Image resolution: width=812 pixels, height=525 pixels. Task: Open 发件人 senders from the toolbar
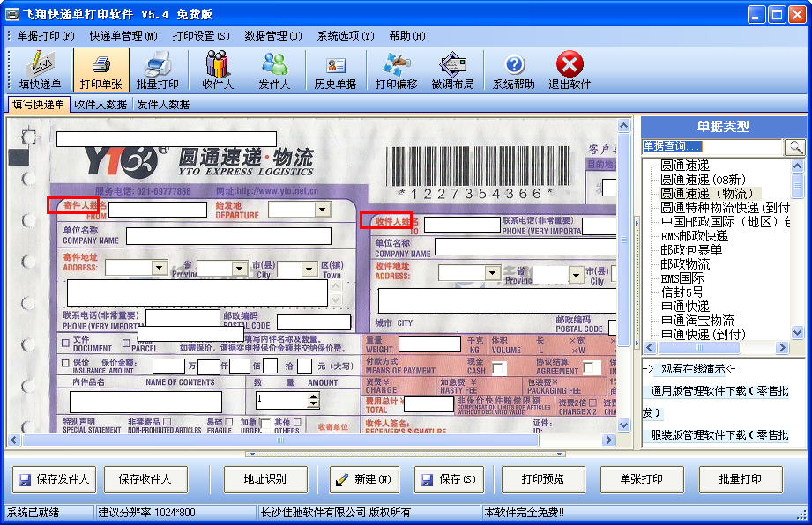click(274, 70)
